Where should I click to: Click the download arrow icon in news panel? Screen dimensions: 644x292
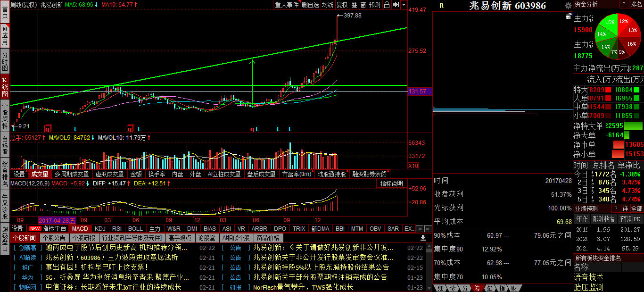pos(423,238)
